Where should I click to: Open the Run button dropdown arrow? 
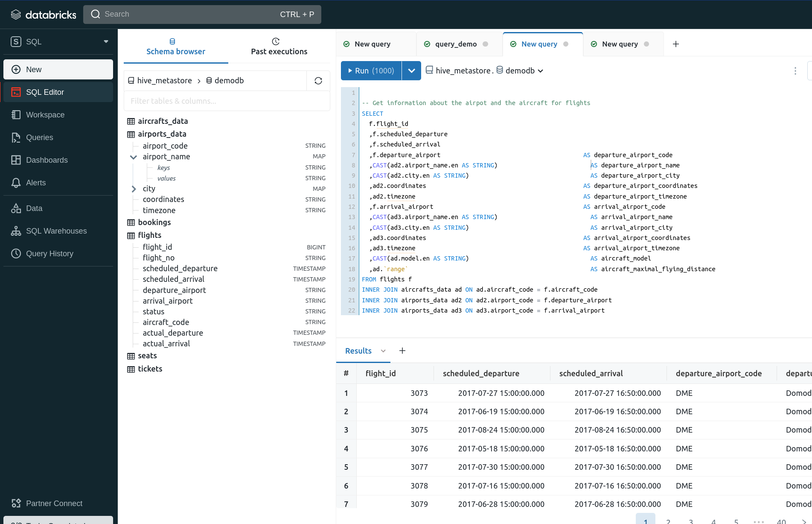(x=411, y=70)
